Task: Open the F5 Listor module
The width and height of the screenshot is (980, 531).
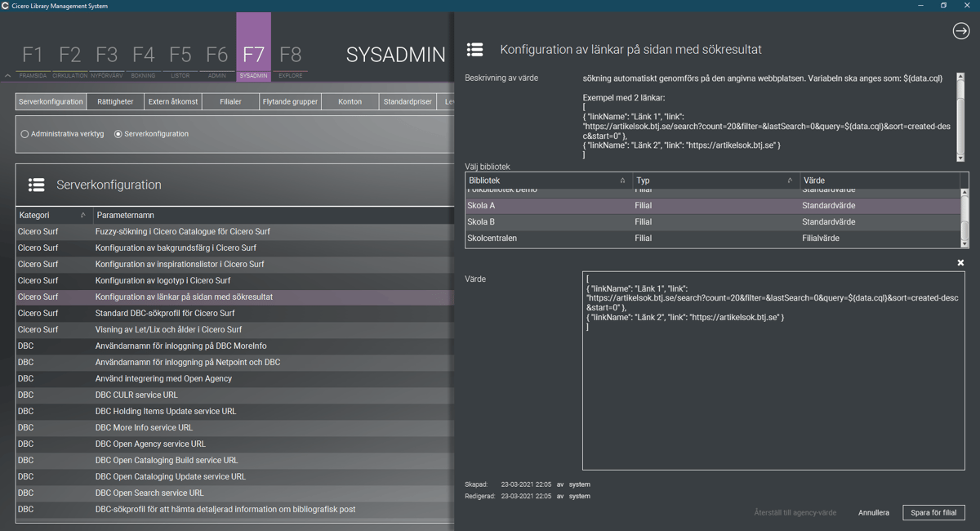Action: click(x=180, y=60)
